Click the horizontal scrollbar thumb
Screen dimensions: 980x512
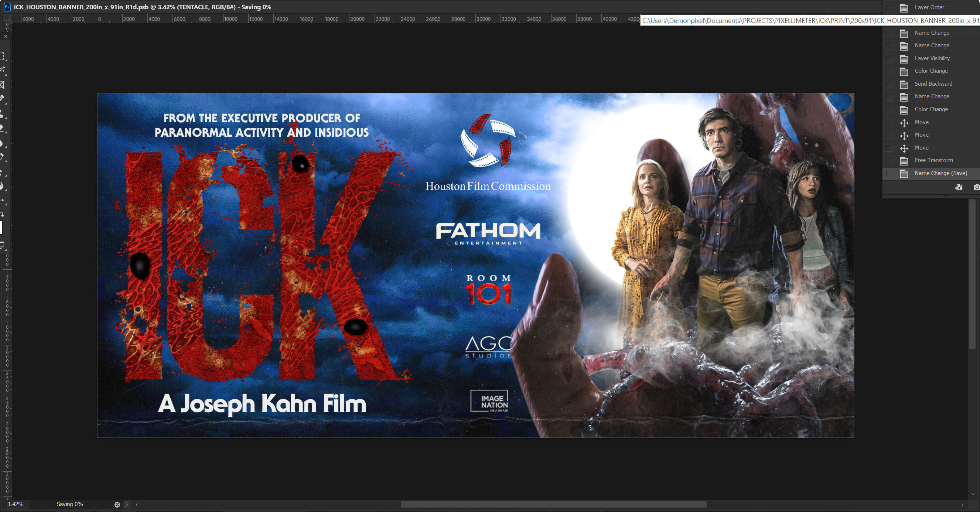pos(553,504)
